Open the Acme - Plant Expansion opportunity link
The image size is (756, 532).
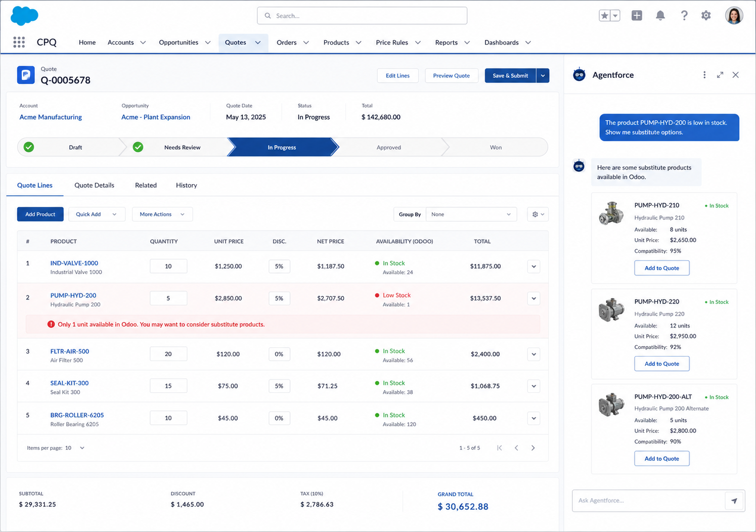pyautogui.click(x=156, y=117)
